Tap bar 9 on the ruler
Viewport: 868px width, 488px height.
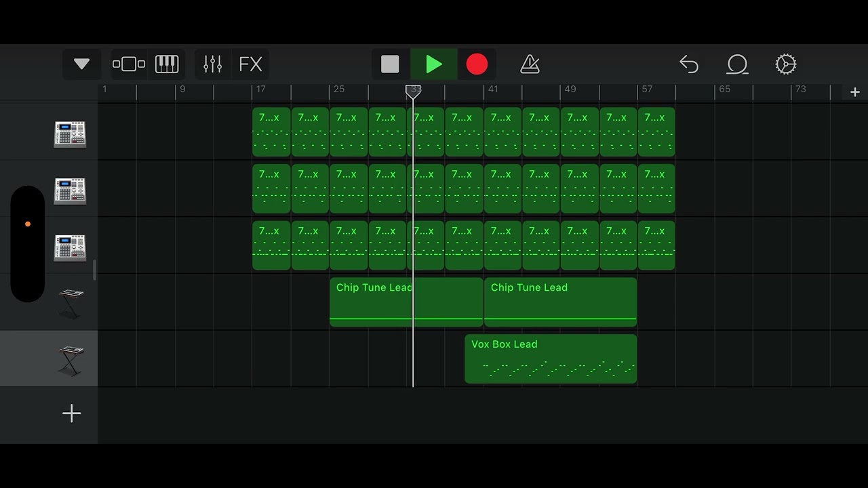tap(182, 89)
